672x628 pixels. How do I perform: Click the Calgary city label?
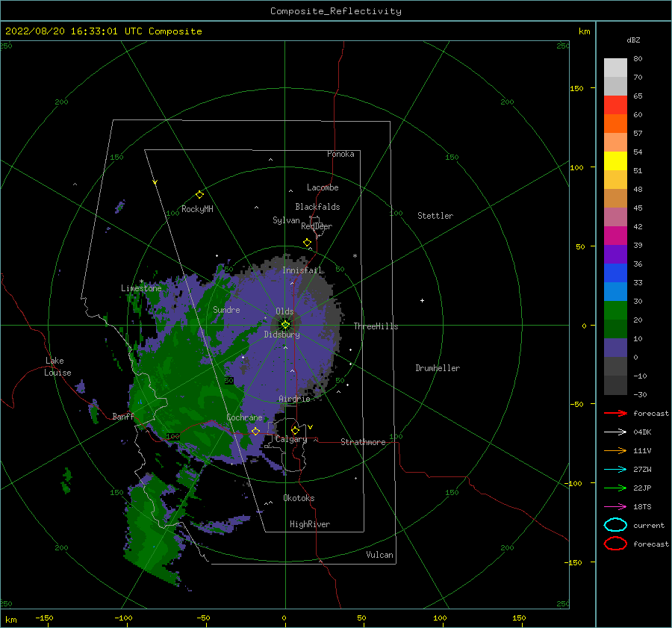[x=291, y=439]
